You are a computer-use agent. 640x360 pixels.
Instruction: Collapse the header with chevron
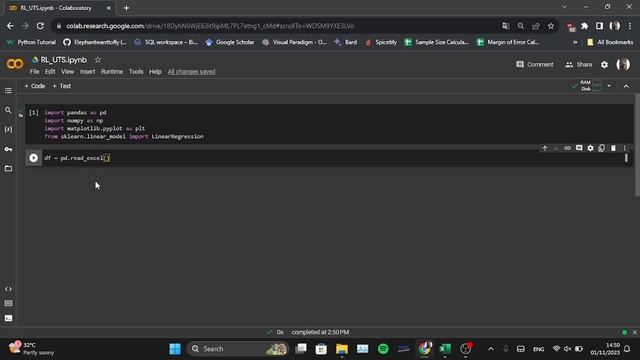627,86
